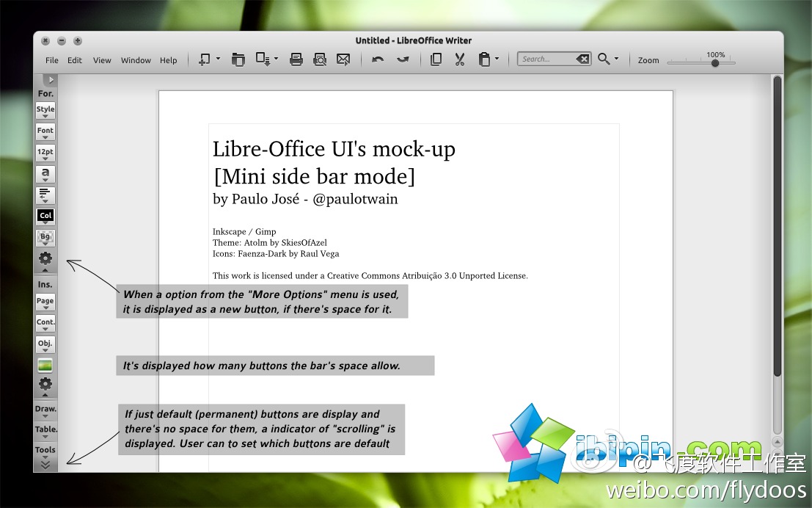Open More Options gear in Format section
The height and width of the screenshot is (508, 812).
45,259
